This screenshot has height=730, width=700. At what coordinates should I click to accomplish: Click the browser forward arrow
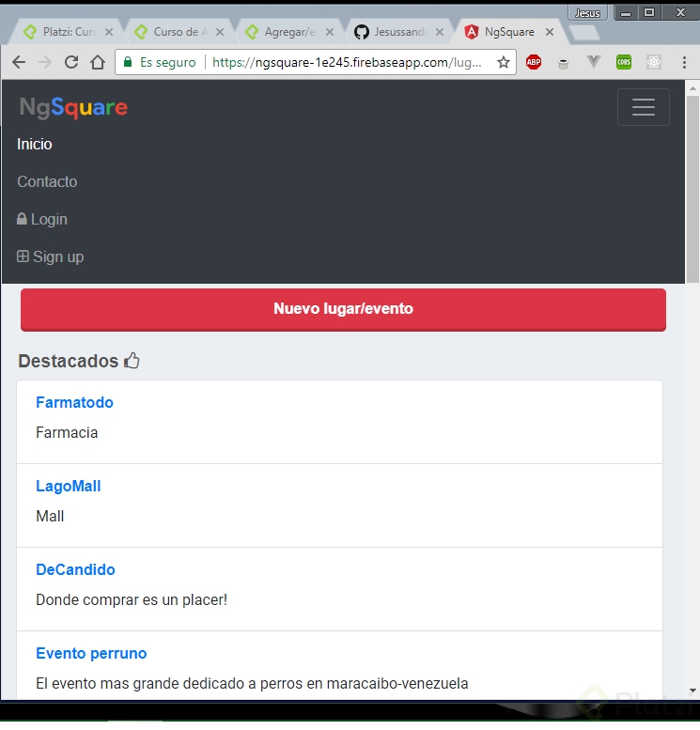coord(45,62)
